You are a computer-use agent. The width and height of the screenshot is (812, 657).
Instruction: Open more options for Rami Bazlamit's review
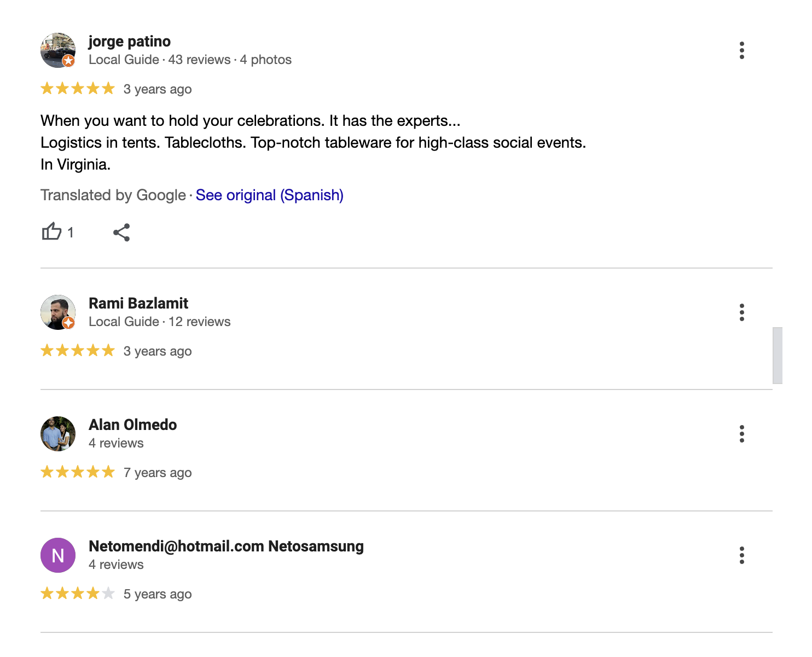[x=741, y=312]
